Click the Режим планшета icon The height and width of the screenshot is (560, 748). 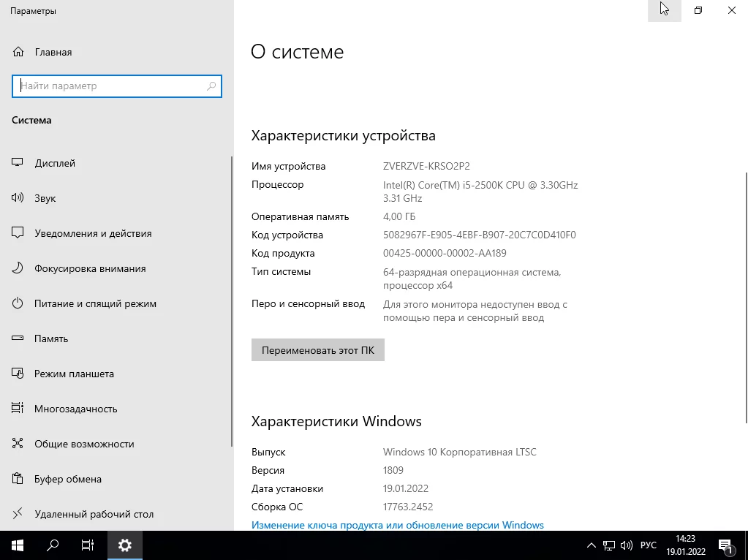pyautogui.click(x=17, y=373)
